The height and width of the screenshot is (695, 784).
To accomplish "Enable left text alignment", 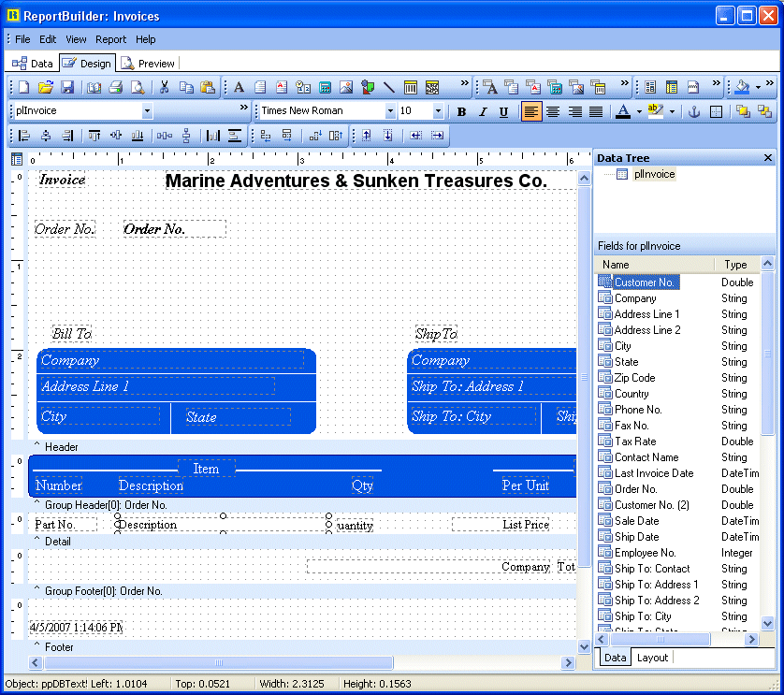I will pos(531,111).
